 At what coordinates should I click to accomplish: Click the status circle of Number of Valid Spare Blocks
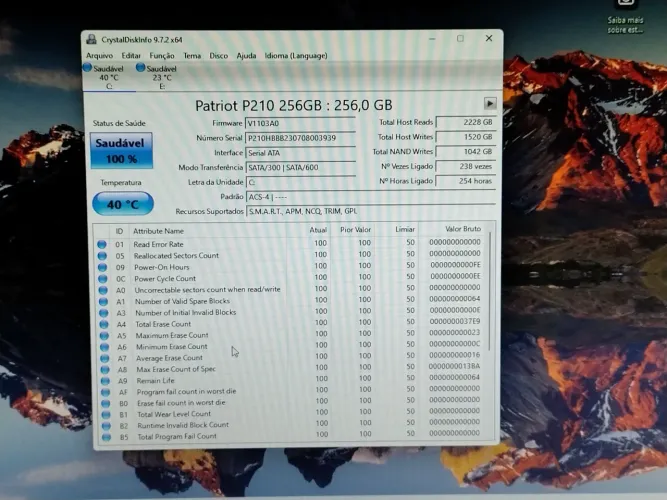(103, 301)
